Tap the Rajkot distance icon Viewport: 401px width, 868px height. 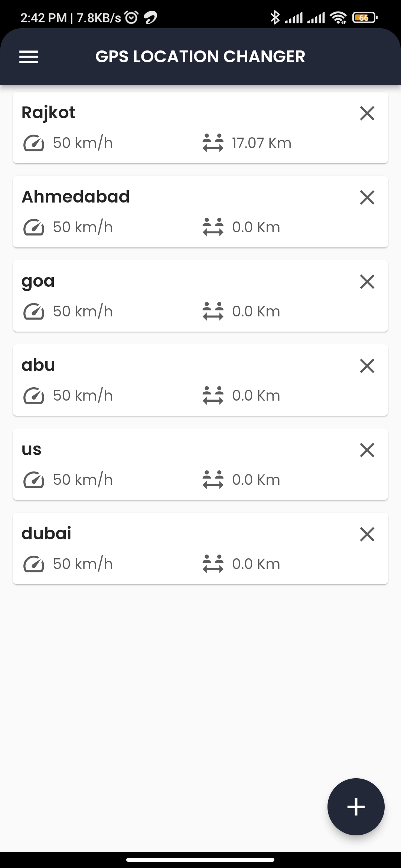213,143
